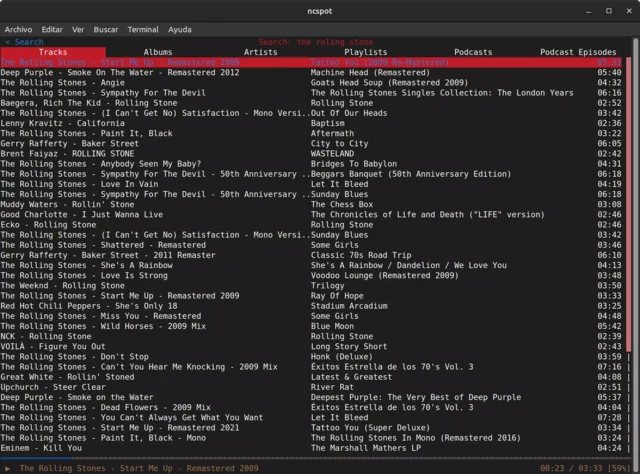Switch to the Tracks tab
The height and width of the screenshot is (474, 640).
53,52
